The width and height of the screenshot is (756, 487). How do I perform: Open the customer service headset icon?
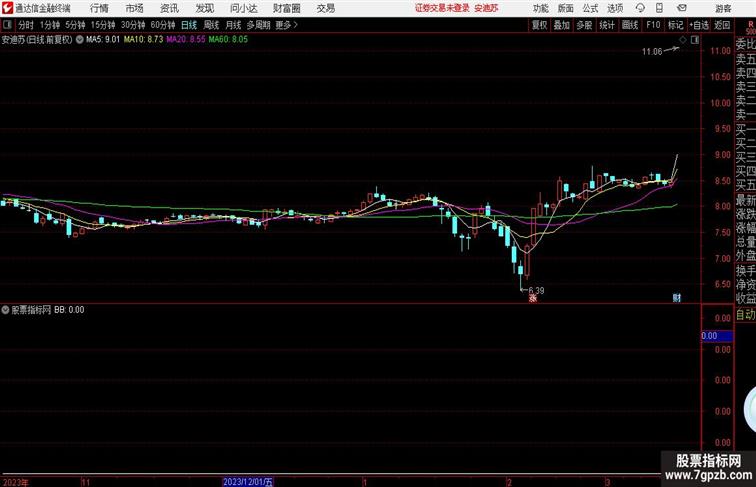tap(640, 8)
